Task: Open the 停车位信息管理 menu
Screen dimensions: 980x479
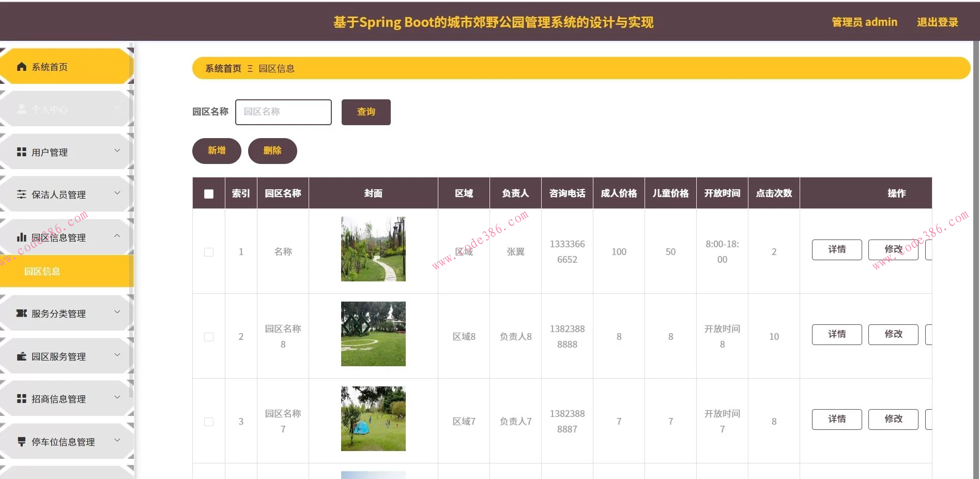Action: pyautogui.click(x=67, y=441)
